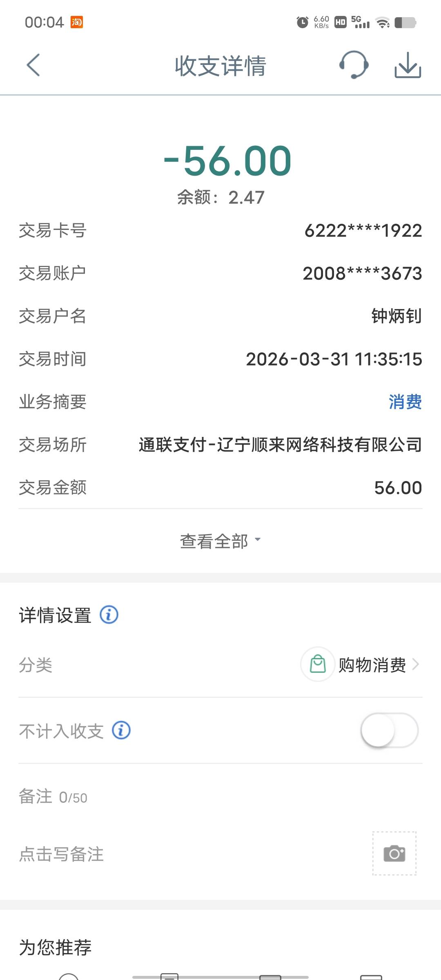Tap the masked card number 6222****1922
The image size is (441, 980).
click(x=363, y=231)
